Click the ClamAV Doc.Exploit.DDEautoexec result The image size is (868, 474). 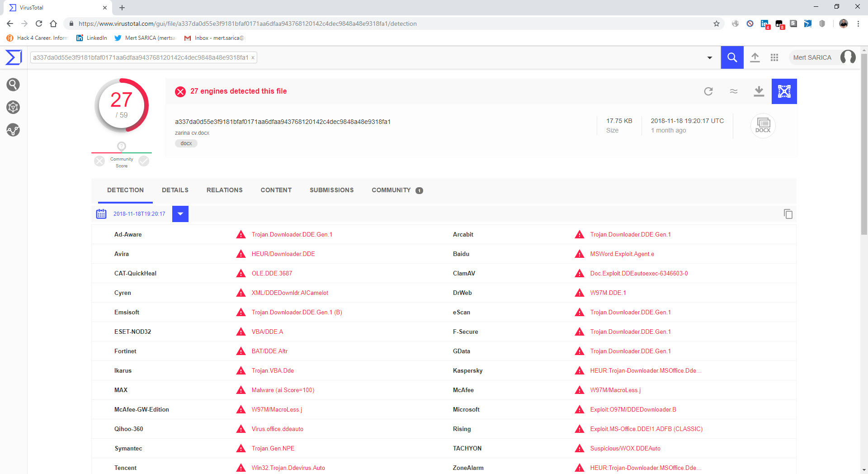(639, 273)
